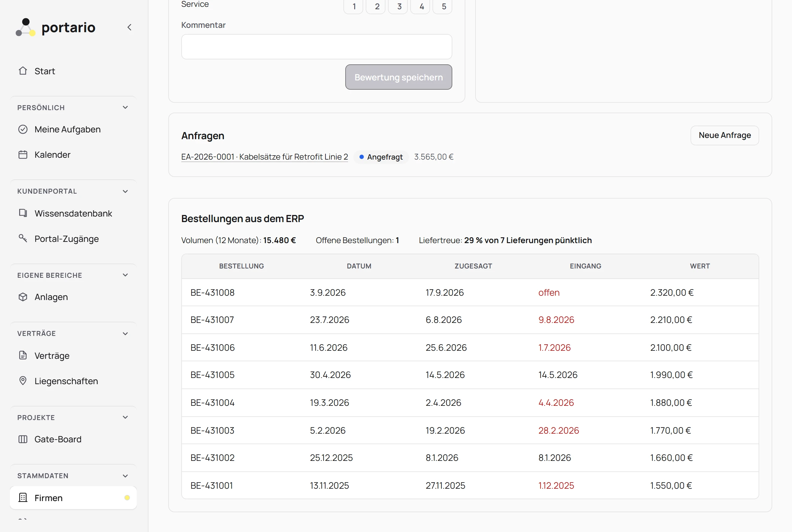Collapse the EIGENE BEREICHE section
The height and width of the screenshot is (532, 792).
125,275
